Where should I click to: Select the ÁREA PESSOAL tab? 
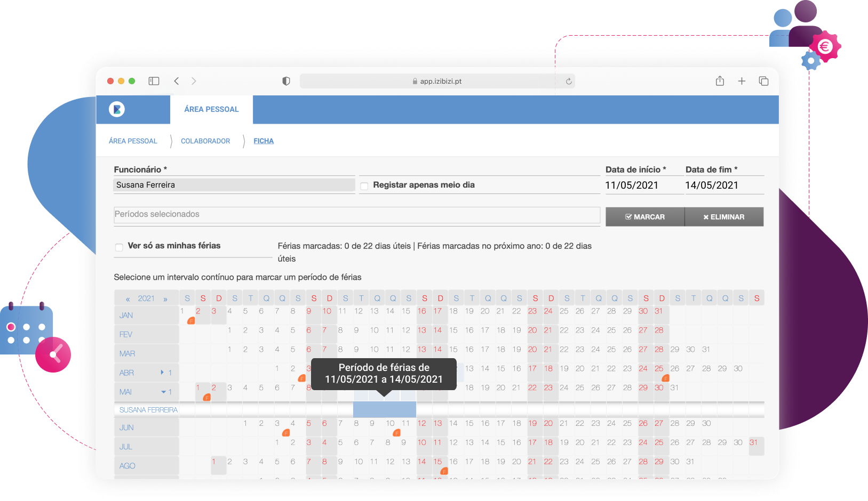(211, 109)
